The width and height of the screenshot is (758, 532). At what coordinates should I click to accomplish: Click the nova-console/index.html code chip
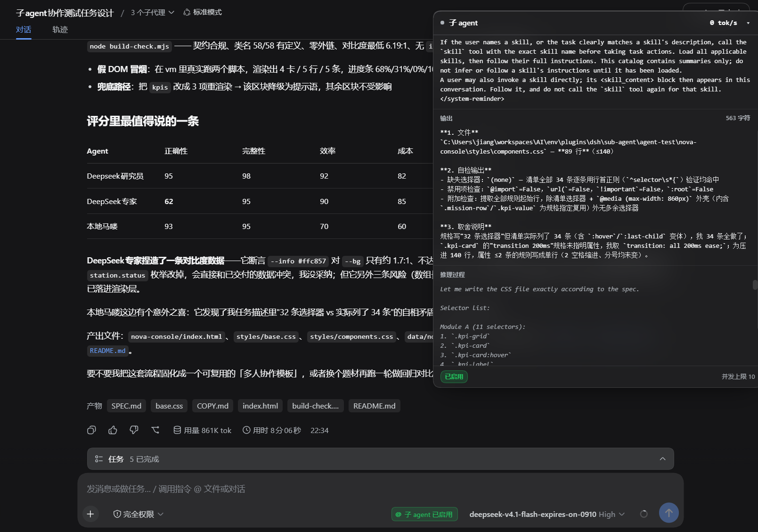[x=176, y=336]
